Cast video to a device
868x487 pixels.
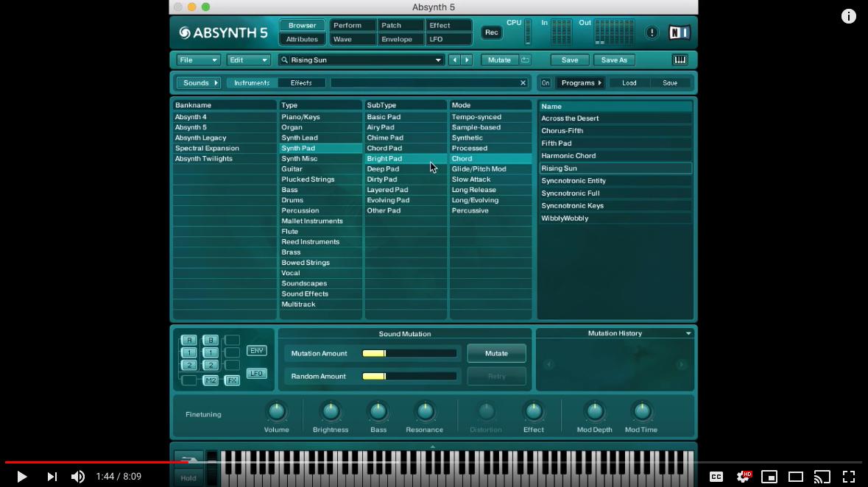[x=822, y=477]
